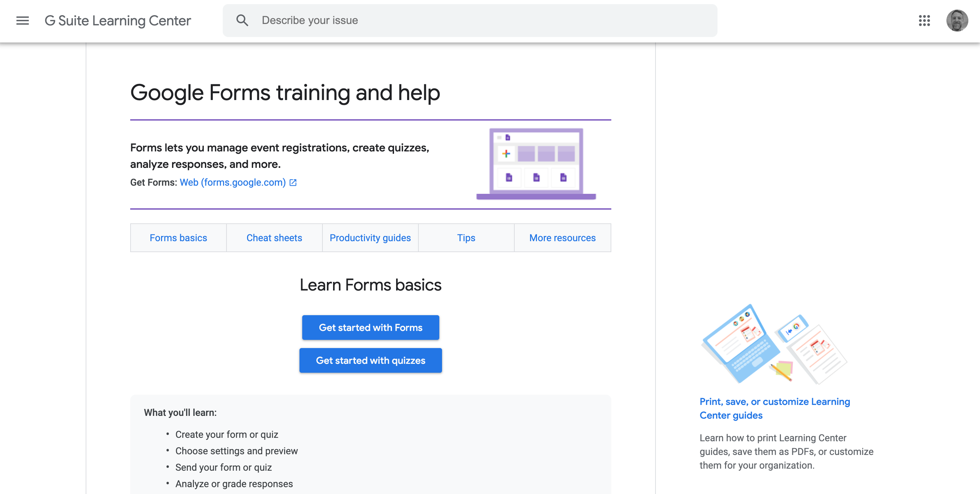
Task: Select the Analyze or grade responses text
Action: [x=234, y=484]
